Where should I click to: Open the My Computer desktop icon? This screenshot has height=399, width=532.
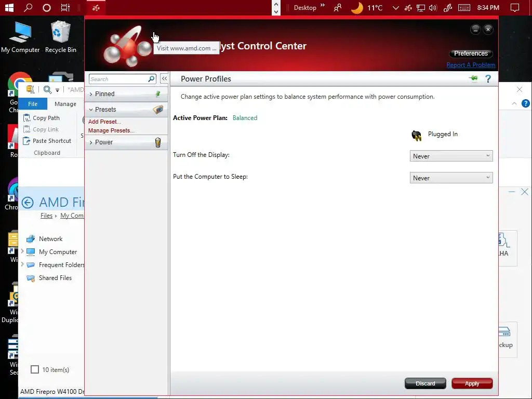pyautogui.click(x=20, y=37)
